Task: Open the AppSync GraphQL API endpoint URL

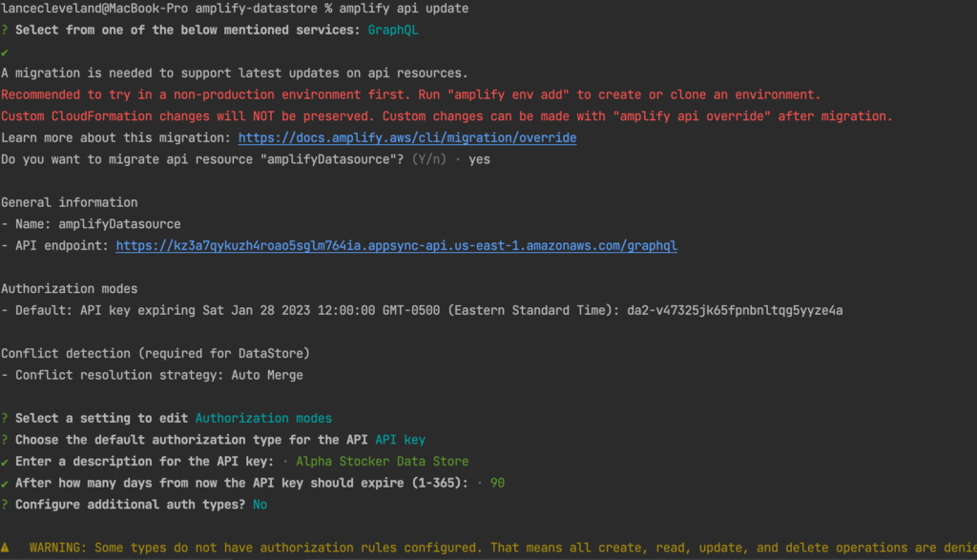Action: [x=397, y=246]
